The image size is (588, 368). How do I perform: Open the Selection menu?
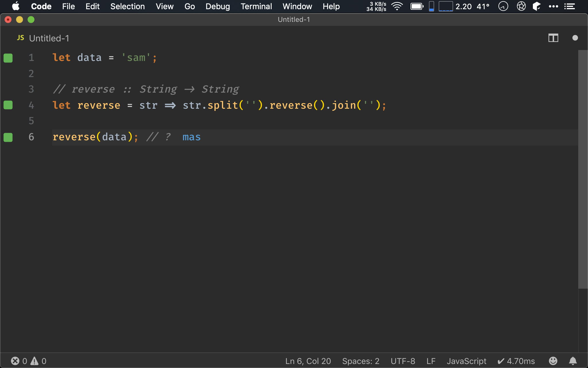127,6
